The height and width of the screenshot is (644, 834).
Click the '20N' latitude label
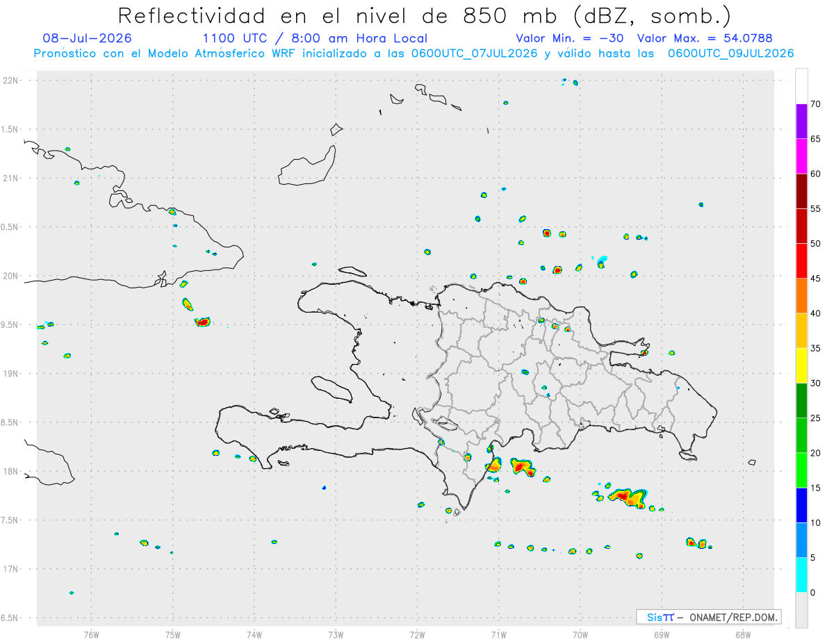click(12, 276)
